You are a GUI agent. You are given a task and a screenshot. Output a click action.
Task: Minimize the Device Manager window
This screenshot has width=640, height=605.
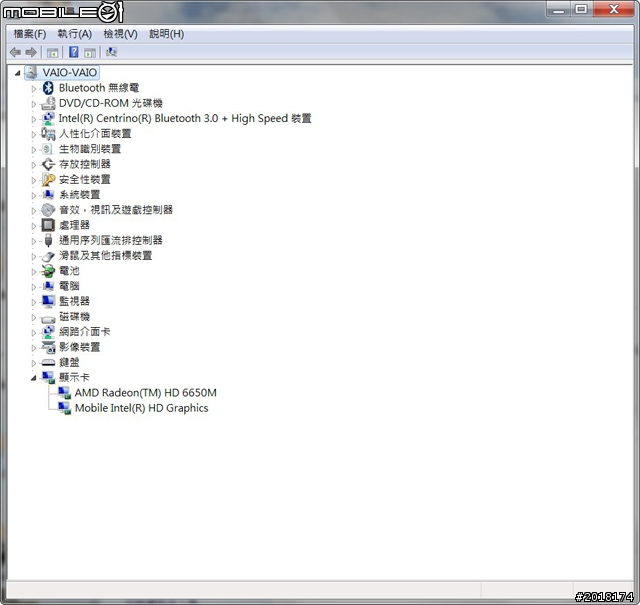558,9
